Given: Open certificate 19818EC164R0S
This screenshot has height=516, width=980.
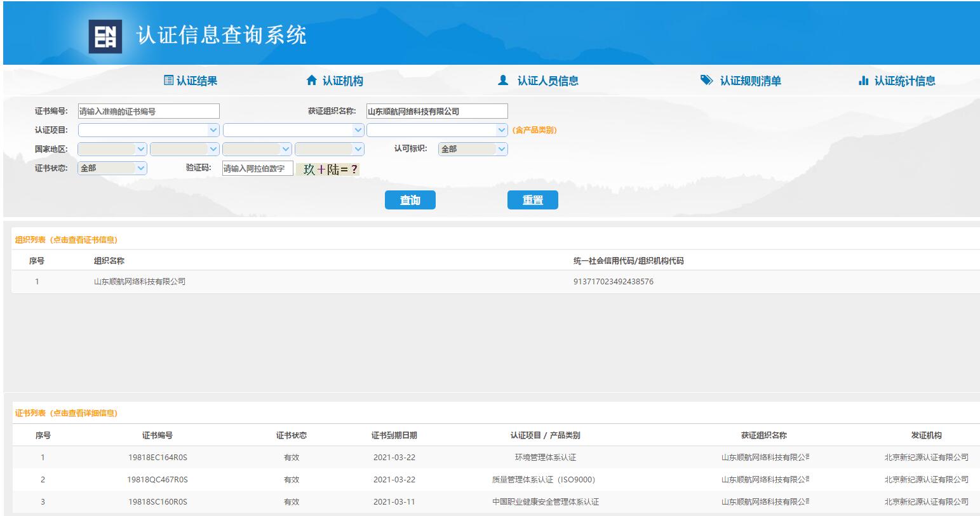Looking at the screenshot, I should 158,458.
